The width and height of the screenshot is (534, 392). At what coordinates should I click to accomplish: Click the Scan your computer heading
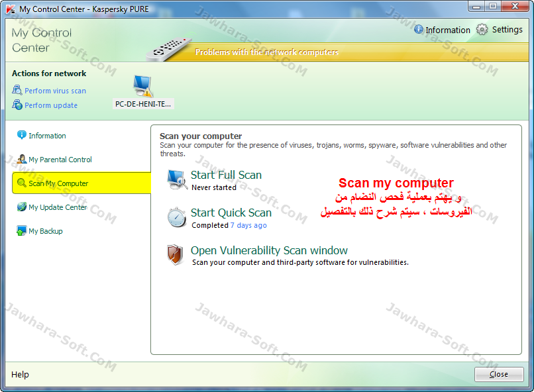pyautogui.click(x=201, y=136)
